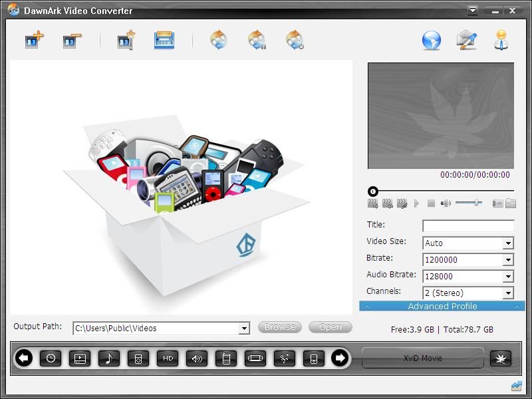Click the preview seek bar handle
This screenshot has height=399, width=532.
373,192
